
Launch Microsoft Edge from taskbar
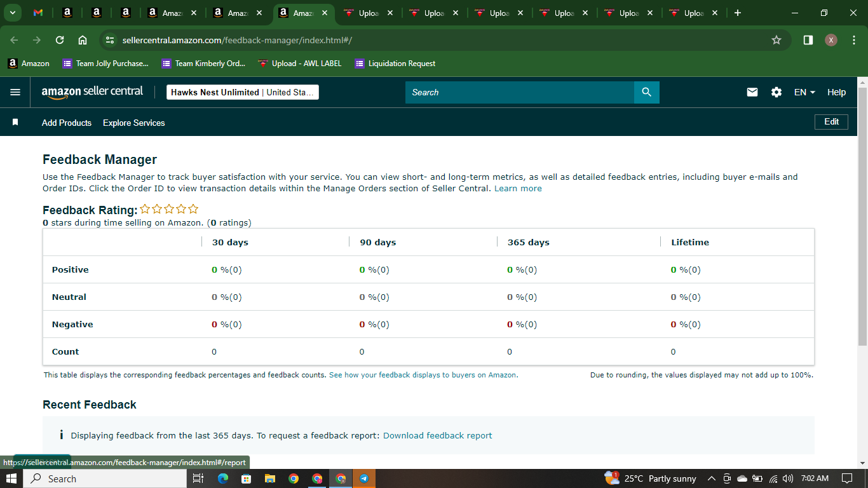coord(223,478)
